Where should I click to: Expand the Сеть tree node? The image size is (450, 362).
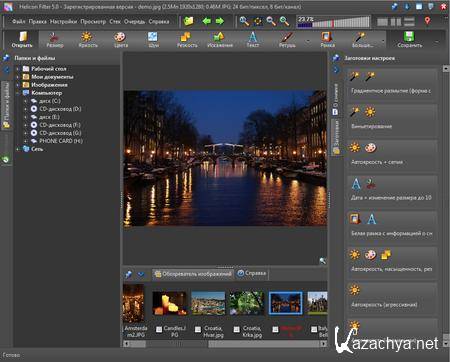(x=18, y=149)
